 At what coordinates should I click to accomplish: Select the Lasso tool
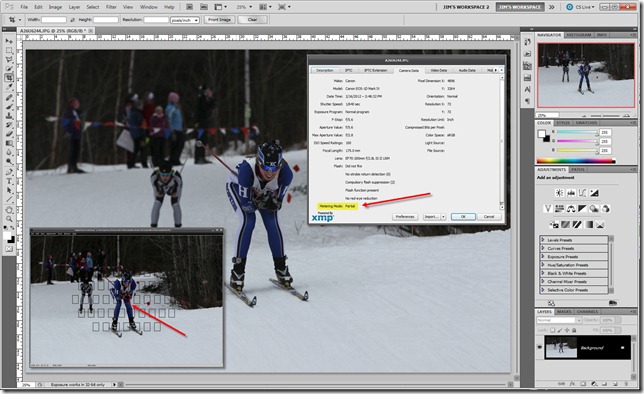[9, 60]
